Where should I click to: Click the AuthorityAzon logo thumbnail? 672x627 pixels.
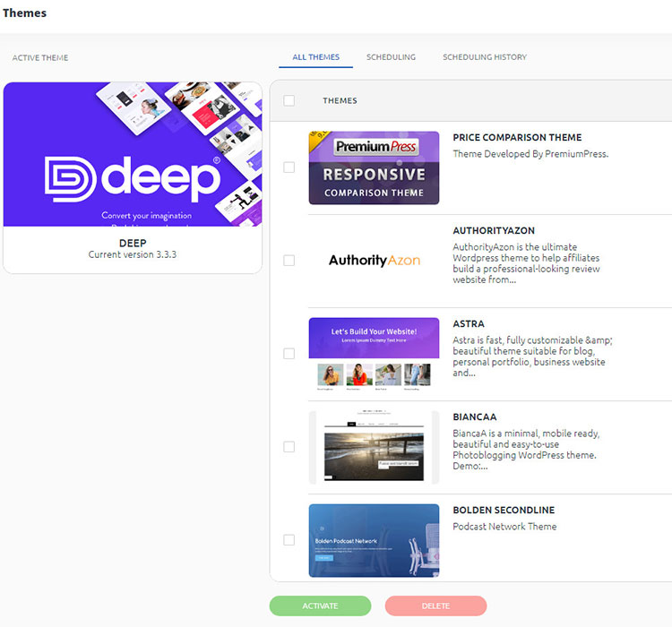coord(374,260)
